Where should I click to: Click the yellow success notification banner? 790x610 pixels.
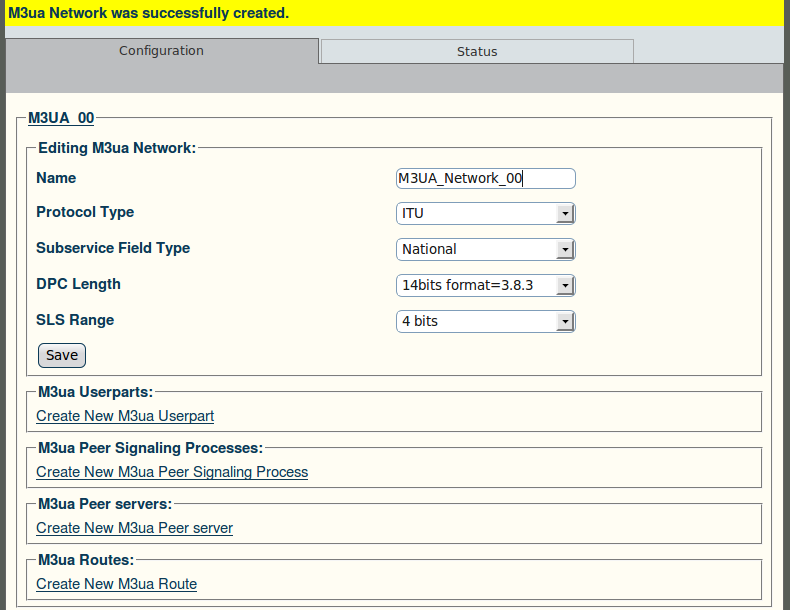pos(395,13)
